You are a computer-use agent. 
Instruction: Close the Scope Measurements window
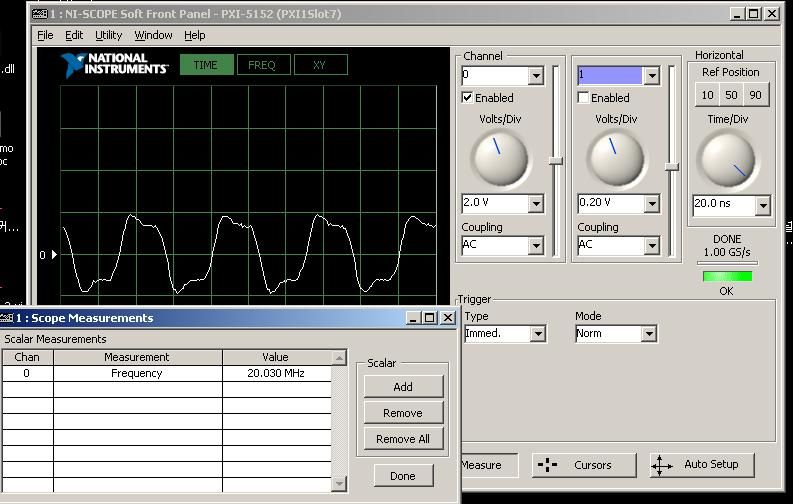point(448,317)
